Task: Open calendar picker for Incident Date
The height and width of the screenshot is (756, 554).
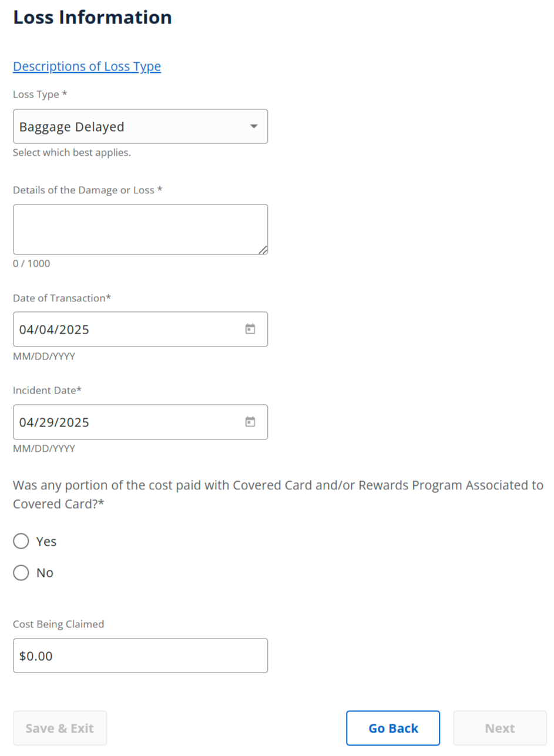Action: (x=250, y=422)
